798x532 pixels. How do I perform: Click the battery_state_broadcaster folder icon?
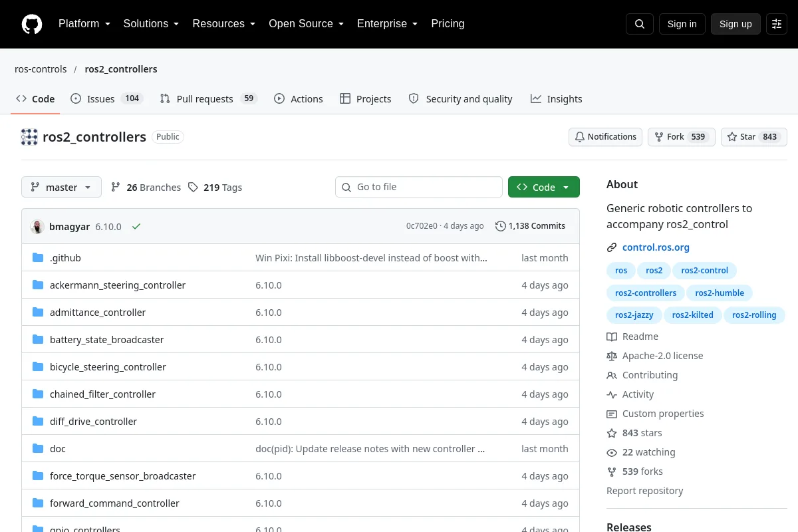(38, 340)
